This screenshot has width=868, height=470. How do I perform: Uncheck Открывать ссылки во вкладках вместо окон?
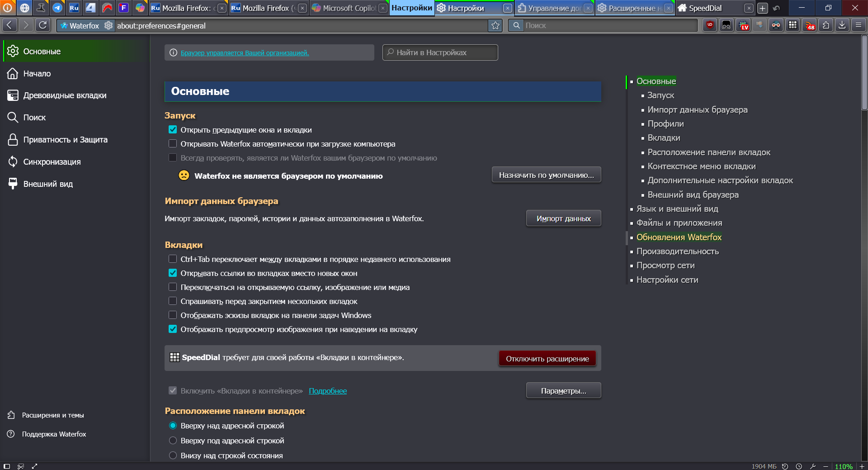pos(173,273)
